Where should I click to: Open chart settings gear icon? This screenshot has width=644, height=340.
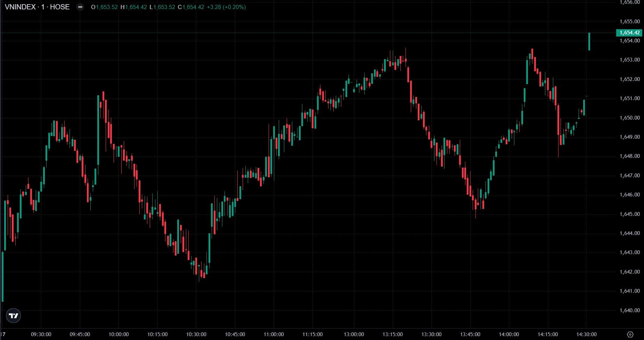click(630, 334)
